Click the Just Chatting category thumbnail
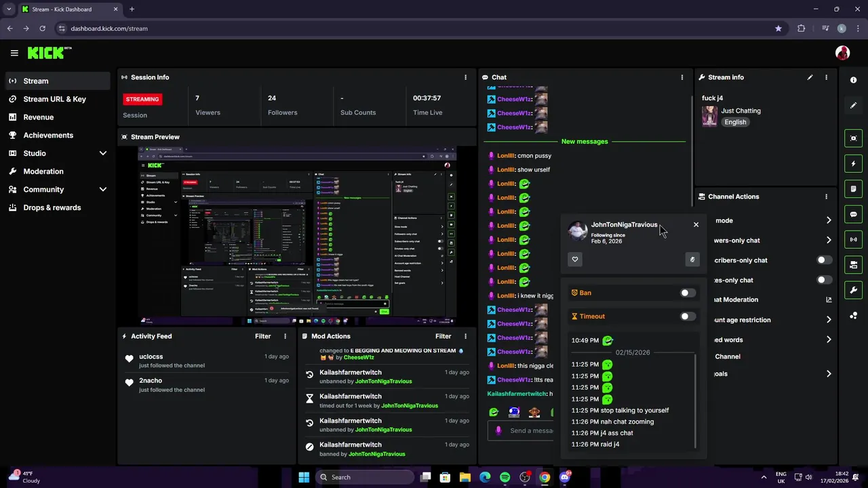This screenshot has height=488, width=868. [x=709, y=116]
